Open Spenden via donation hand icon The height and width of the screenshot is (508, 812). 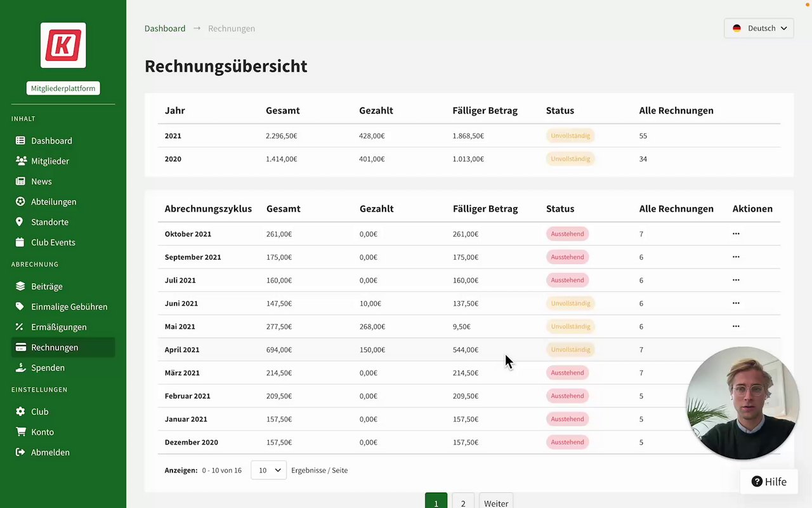click(20, 368)
